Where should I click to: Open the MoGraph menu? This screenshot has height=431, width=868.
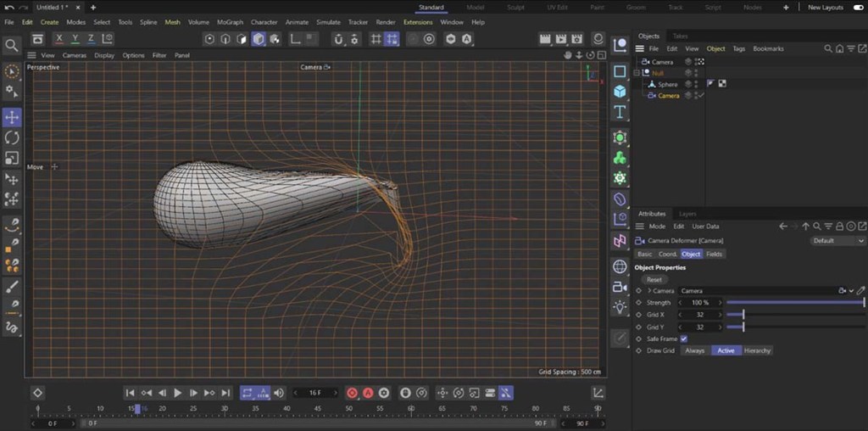230,22
